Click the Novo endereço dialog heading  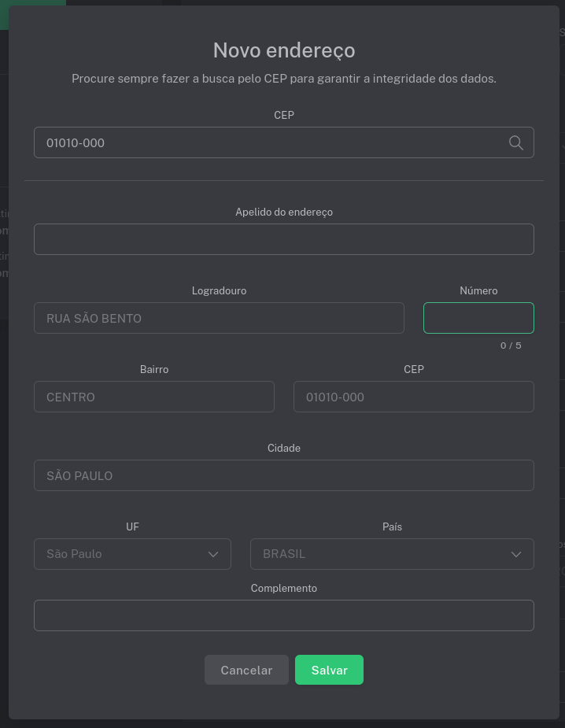(x=284, y=50)
